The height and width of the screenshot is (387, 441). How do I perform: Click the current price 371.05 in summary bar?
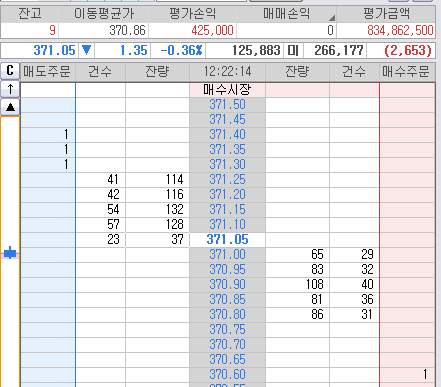55,51
